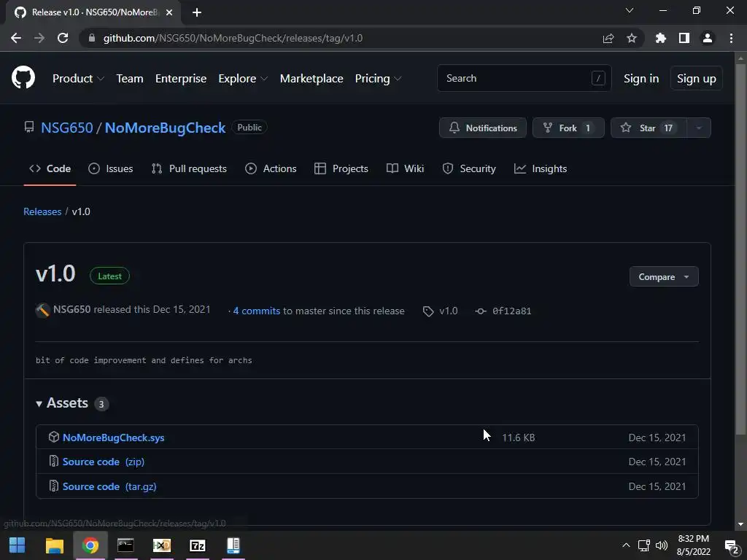Click the tab search chevron in Chrome
The width and height of the screenshot is (747, 560).
point(630,10)
